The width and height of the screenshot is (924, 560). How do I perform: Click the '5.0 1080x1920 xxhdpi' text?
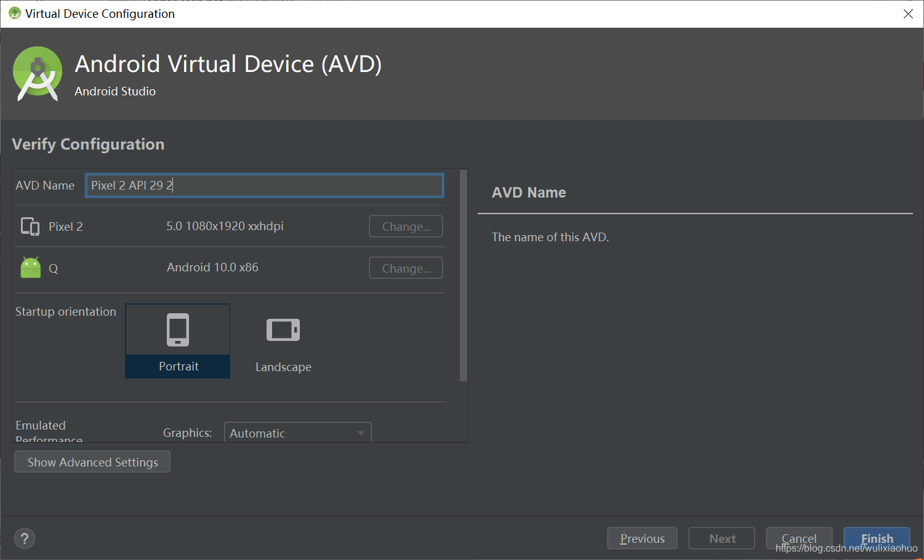coord(225,226)
